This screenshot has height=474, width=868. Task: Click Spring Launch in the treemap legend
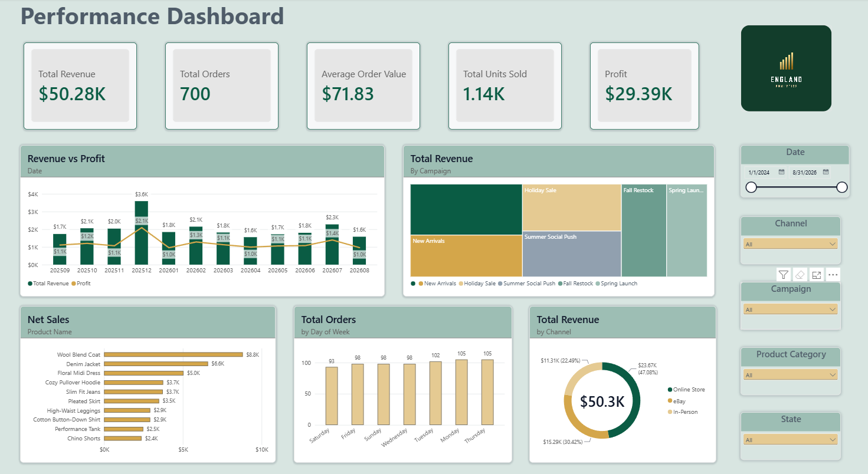click(617, 284)
